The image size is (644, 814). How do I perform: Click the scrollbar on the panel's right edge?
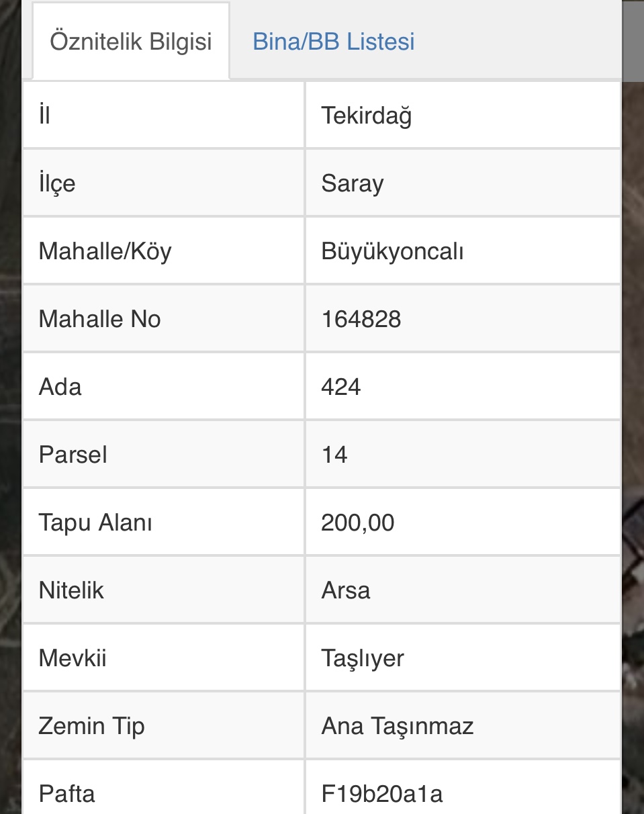(x=633, y=40)
